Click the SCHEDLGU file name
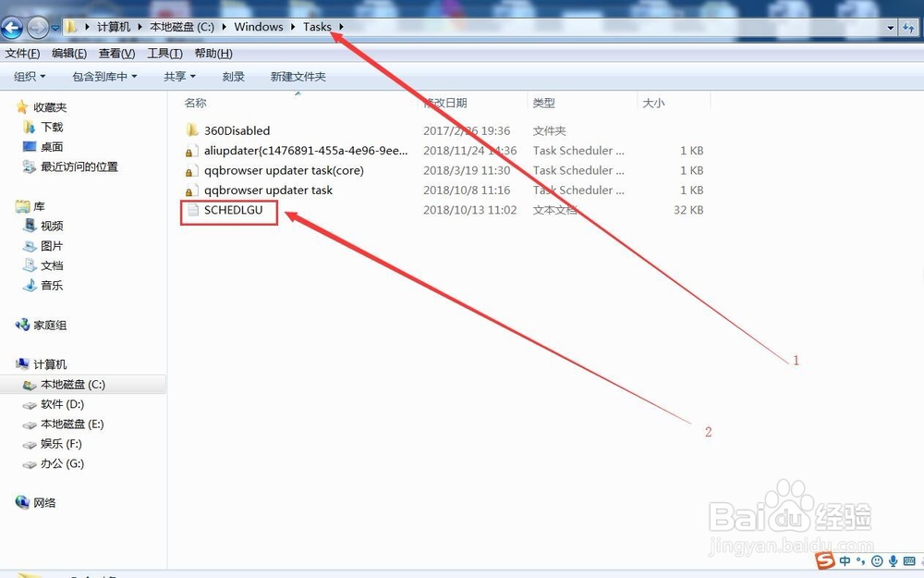This screenshot has height=578, width=924. 234,210
